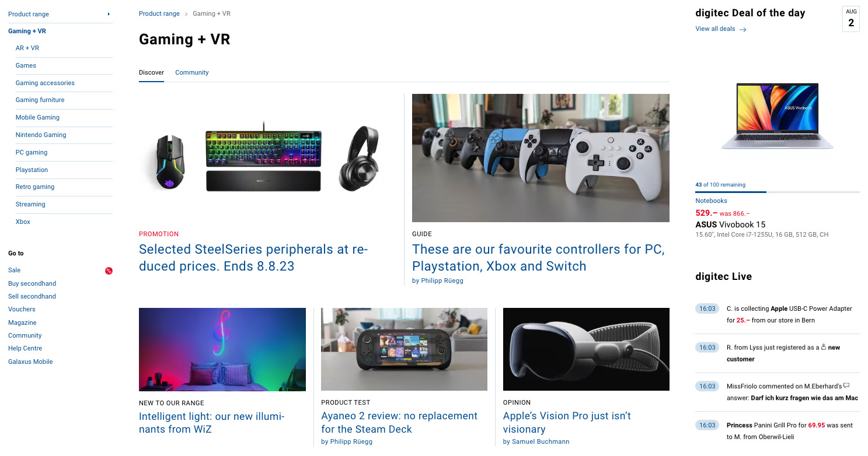Click the red percent Sale badge icon
Viewport: 868px width, 456px height.
click(x=109, y=271)
